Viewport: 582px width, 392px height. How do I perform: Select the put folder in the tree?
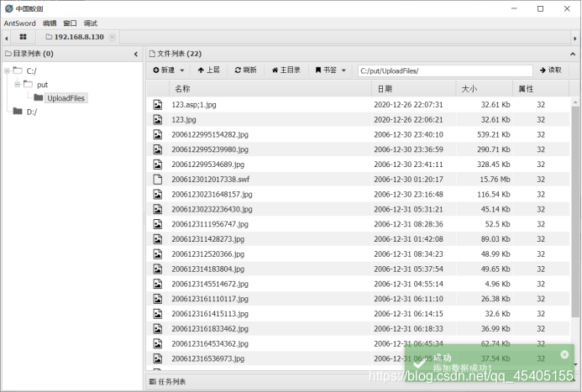point(42,85)
